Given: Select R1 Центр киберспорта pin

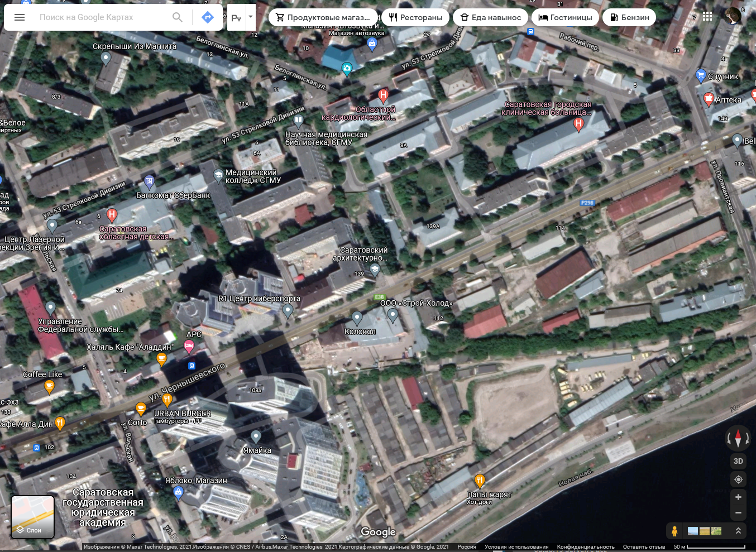Looking at the screenshot, I should [288, 311].
